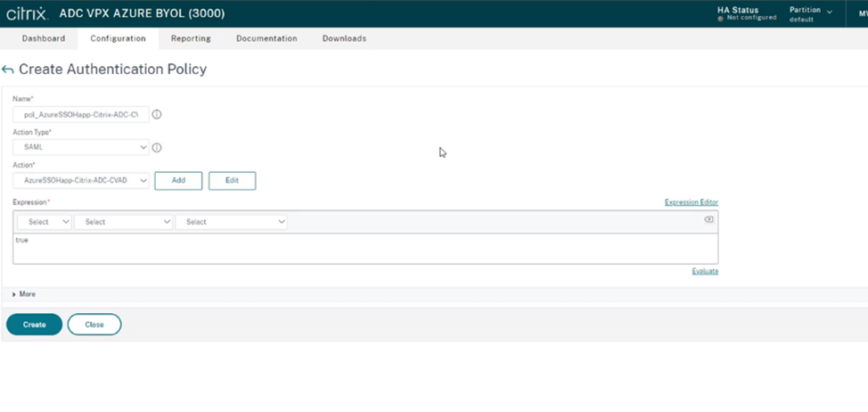Click the ADC VPX AZURE BYOL (3000) title
868x412 pixels.
(143, 14)
